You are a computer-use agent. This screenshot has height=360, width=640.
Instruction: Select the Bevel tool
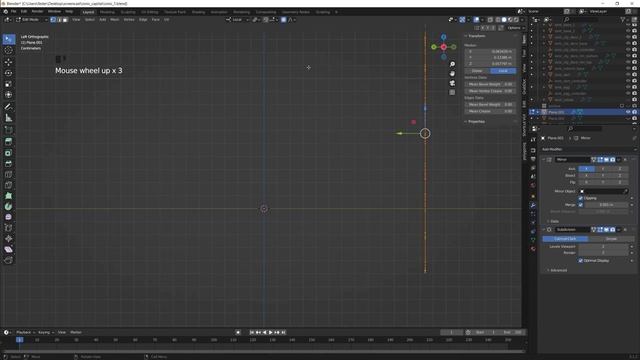tap(9, 164)
